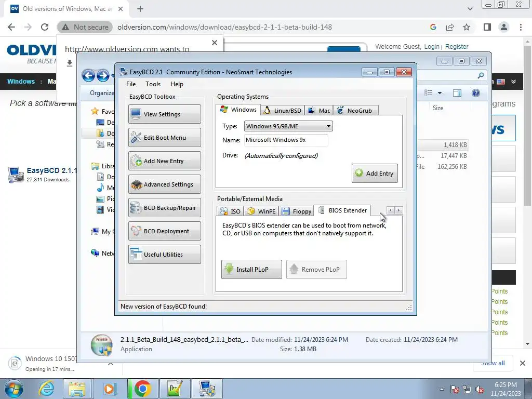Open Chrome profile avatar icon

pyautogui.click(x=504, y=27)
